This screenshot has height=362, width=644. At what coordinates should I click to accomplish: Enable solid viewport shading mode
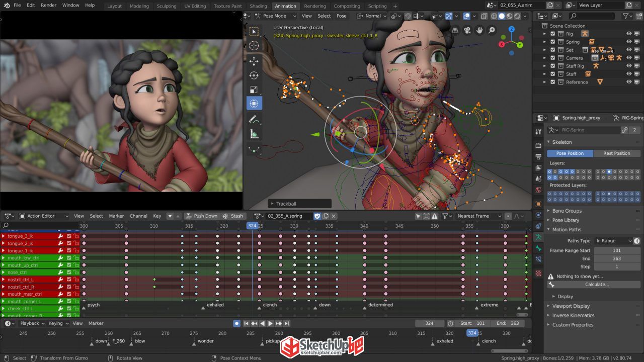[502, 16]
